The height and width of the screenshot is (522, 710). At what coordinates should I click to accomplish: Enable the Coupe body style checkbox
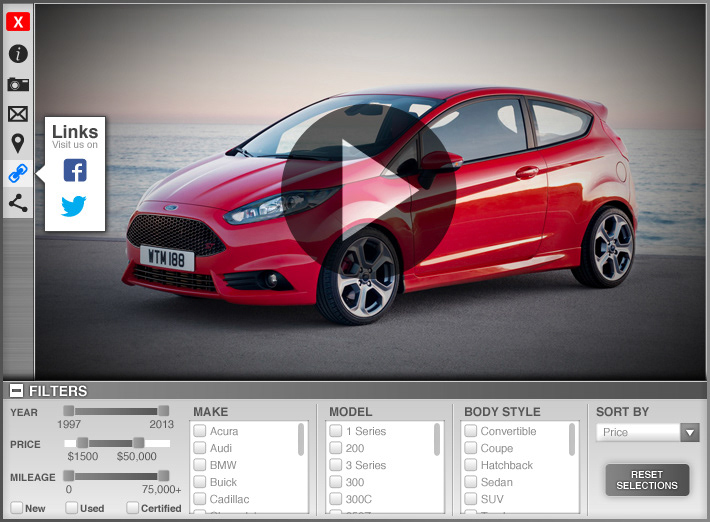471,448
